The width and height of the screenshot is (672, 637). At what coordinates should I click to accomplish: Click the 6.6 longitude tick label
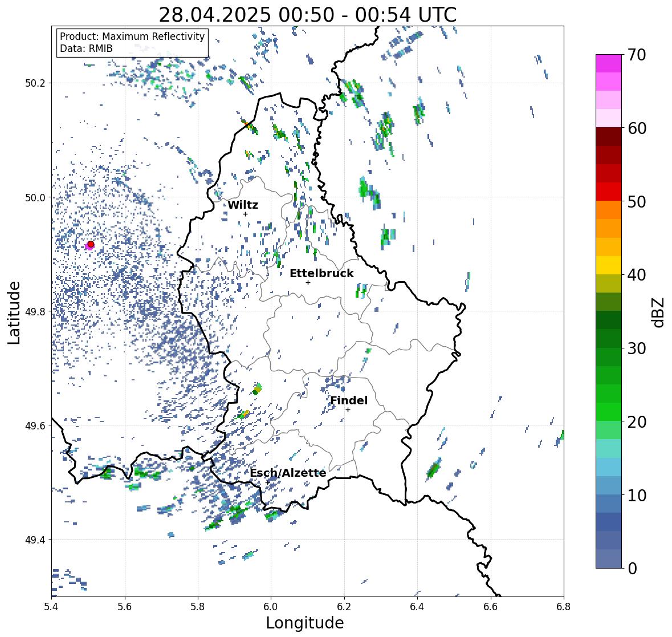pyautogui.click(x=491, y=606)
